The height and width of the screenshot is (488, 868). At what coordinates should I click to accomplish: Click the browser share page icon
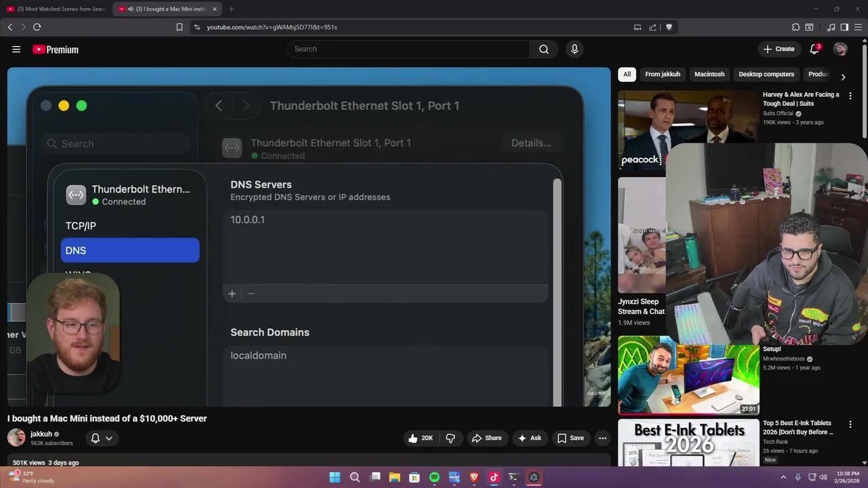(x=652, y=27)
